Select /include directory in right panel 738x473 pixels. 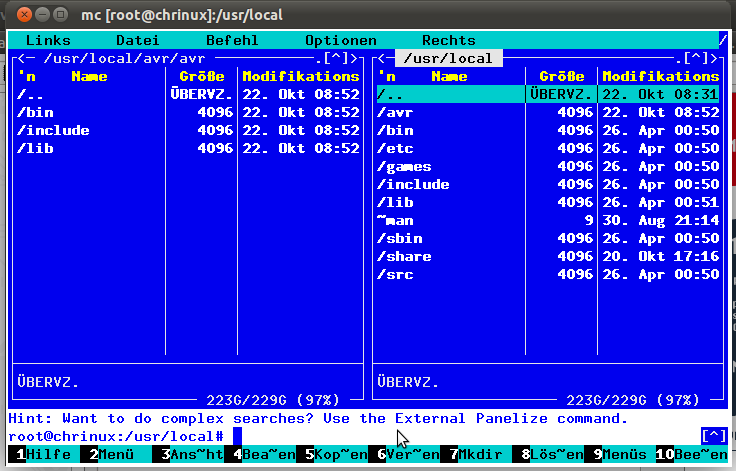coord(548,184)
